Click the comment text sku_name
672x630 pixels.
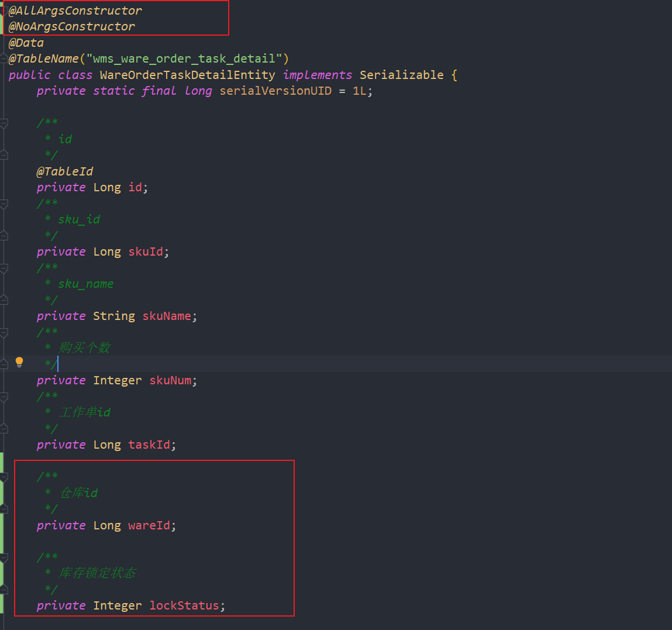(86, 284)
